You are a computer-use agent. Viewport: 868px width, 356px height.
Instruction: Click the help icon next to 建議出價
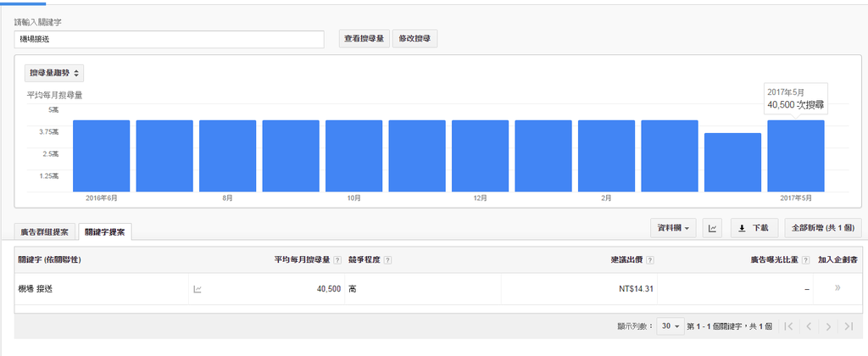click(x=650, y=260)
